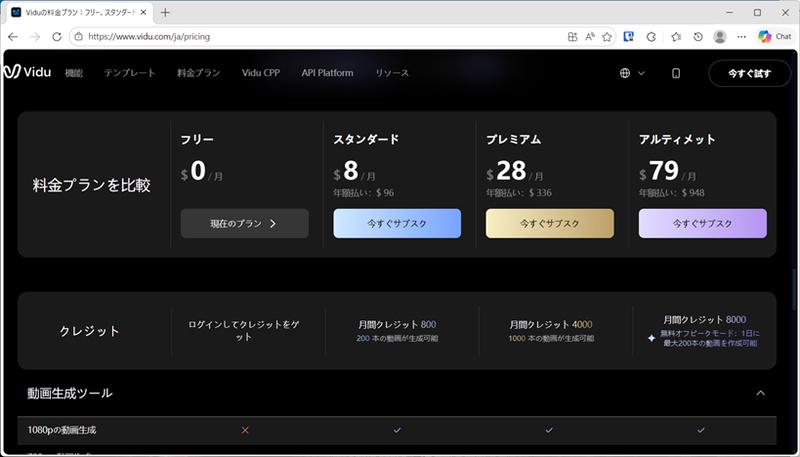Open the 料金プラン menu item
The image size is (800, 457).
198,73
